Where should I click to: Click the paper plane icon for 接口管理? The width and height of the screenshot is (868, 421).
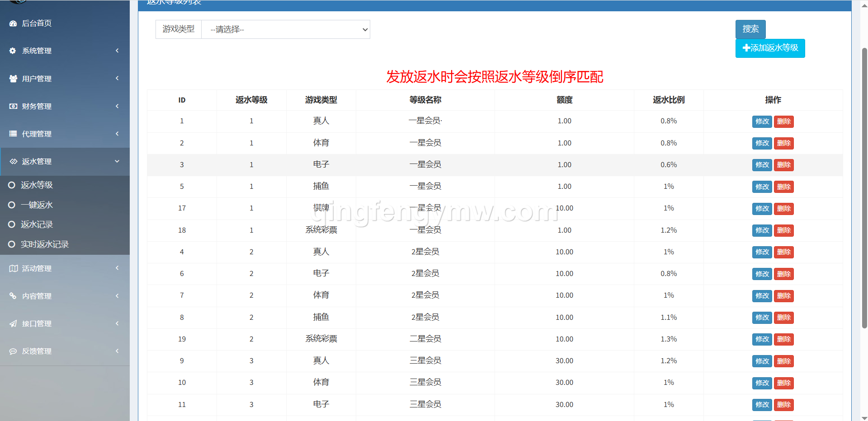(13, 323)
